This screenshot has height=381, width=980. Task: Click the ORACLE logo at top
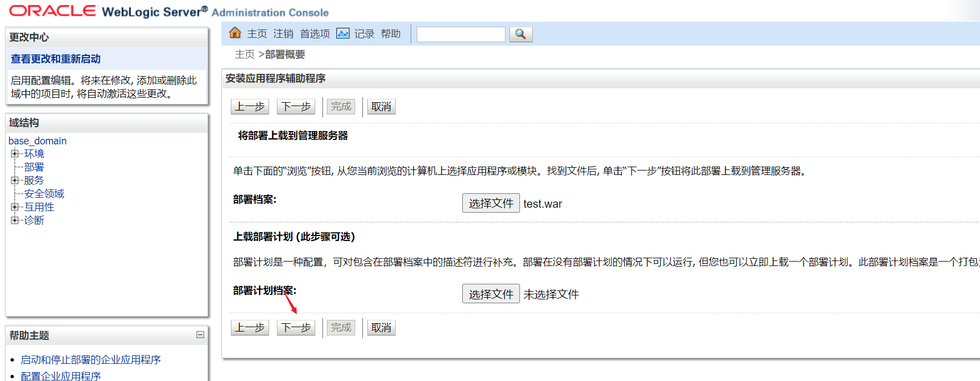(x=53, y=11)
